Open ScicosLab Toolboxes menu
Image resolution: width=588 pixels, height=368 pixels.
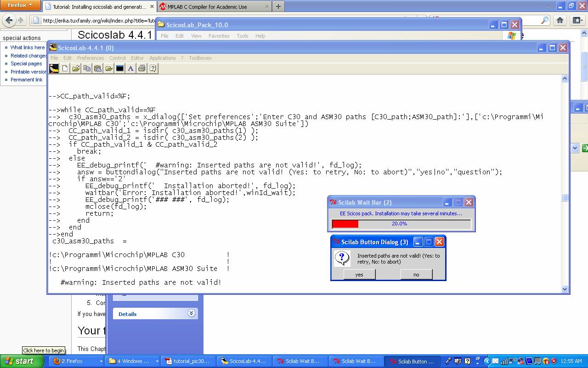pyautogui.click(x=200, y=58)
